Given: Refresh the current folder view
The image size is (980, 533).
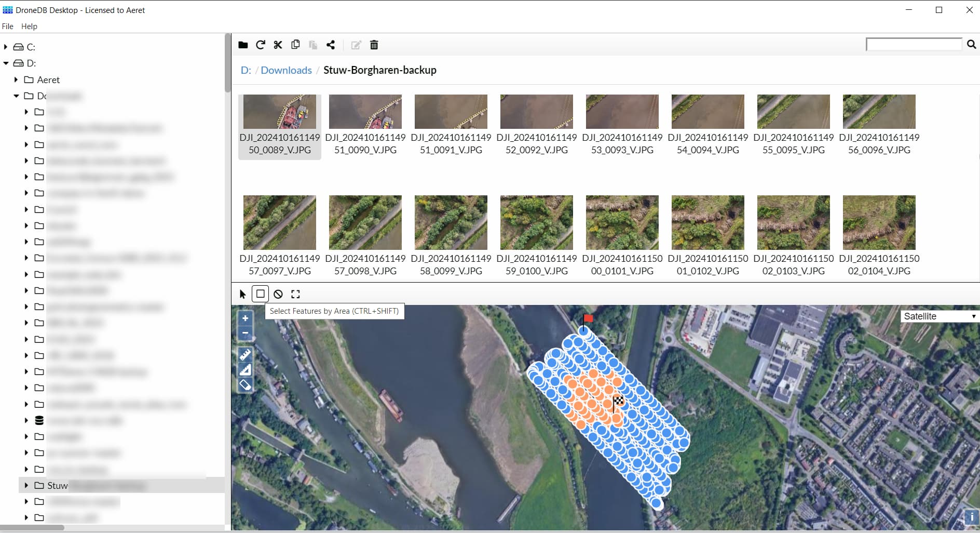Looking at the screenshot, I should 261,45.
